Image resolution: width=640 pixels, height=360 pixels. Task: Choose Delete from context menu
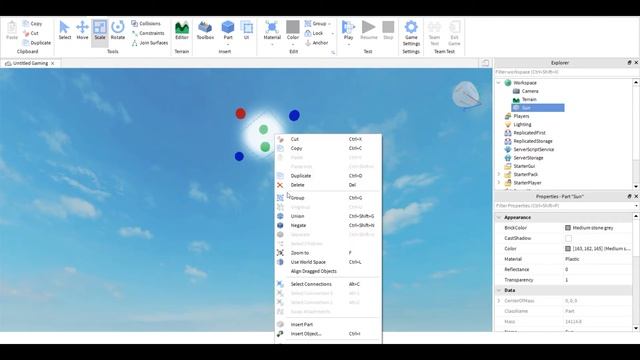[328, 185]
